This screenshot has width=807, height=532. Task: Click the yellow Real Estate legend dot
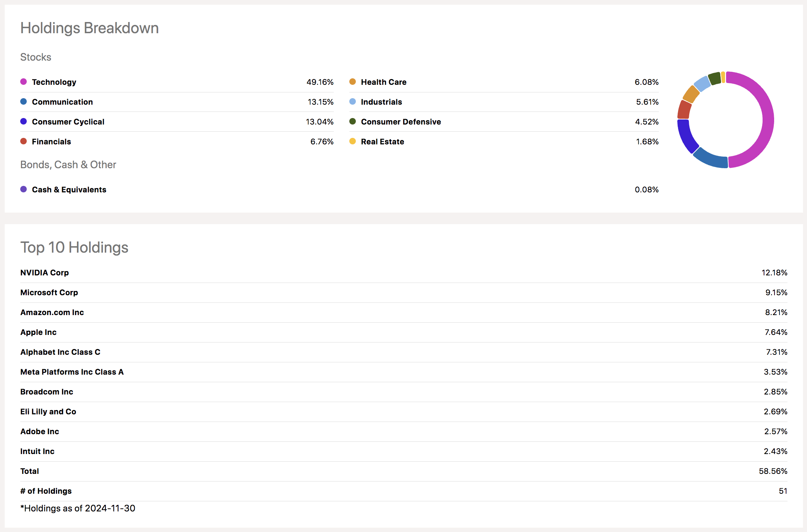(353, 141)
